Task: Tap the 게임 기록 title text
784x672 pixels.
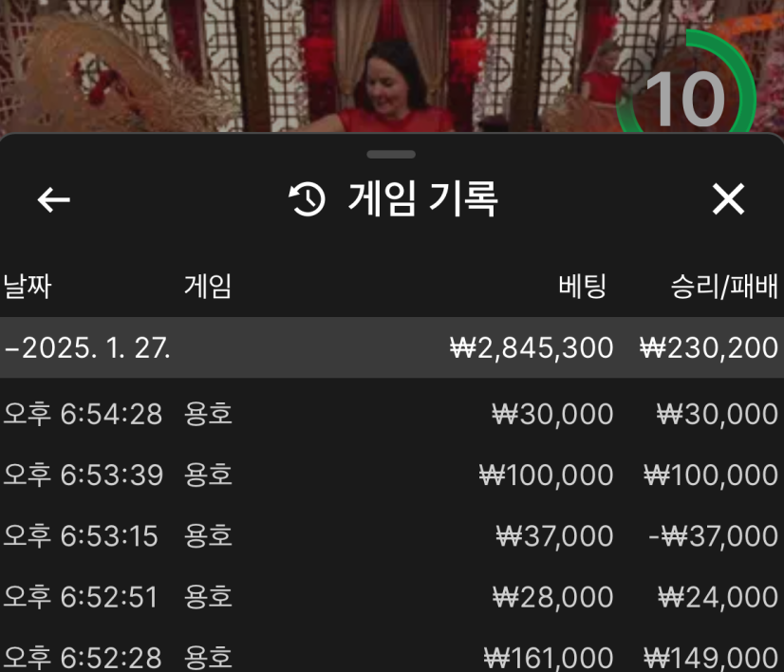Action: tap(423, 199)
